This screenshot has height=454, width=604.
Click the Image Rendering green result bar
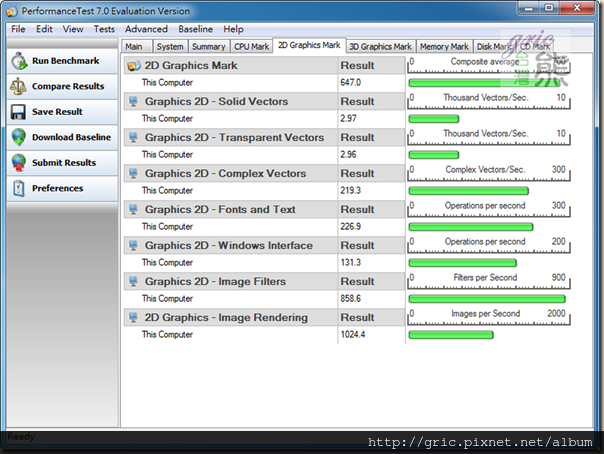coord(451,335)
